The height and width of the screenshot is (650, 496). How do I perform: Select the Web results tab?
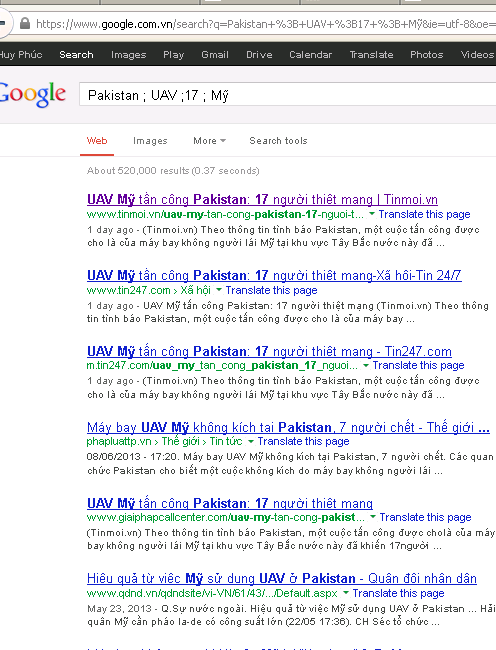click(97, 141)
